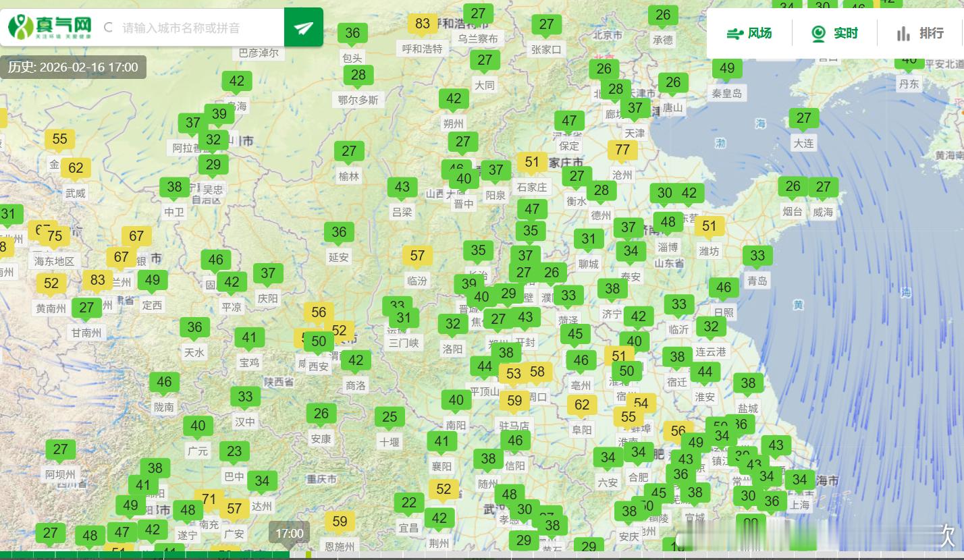Click the 承德 AQI marker
964x560 pixels.
click(663, 17)
